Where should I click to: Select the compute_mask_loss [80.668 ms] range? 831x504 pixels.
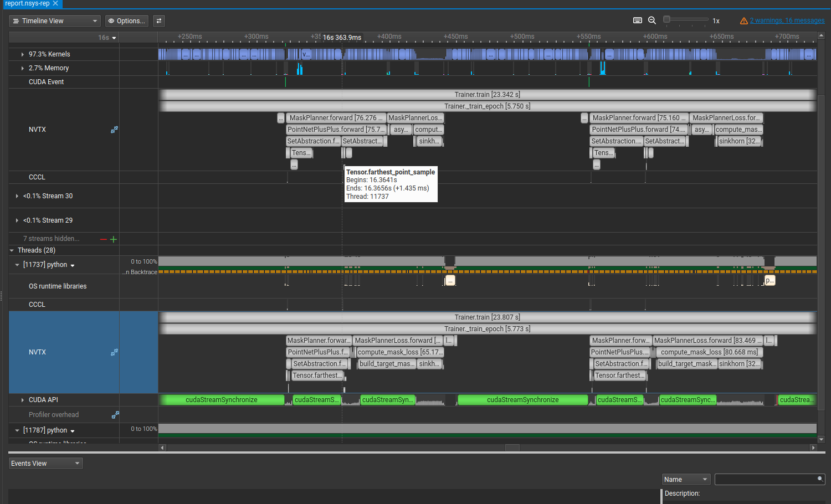coord(710,352)
